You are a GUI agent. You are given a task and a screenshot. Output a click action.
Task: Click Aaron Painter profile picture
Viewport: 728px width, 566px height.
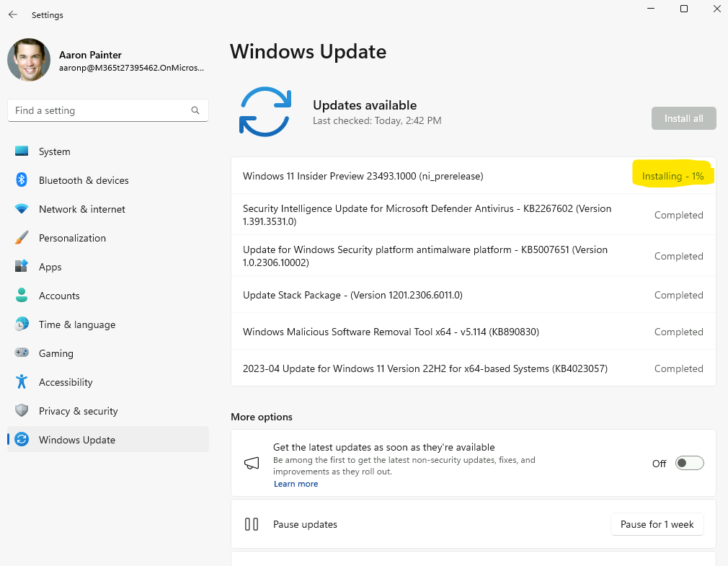[x=29, y=60]
